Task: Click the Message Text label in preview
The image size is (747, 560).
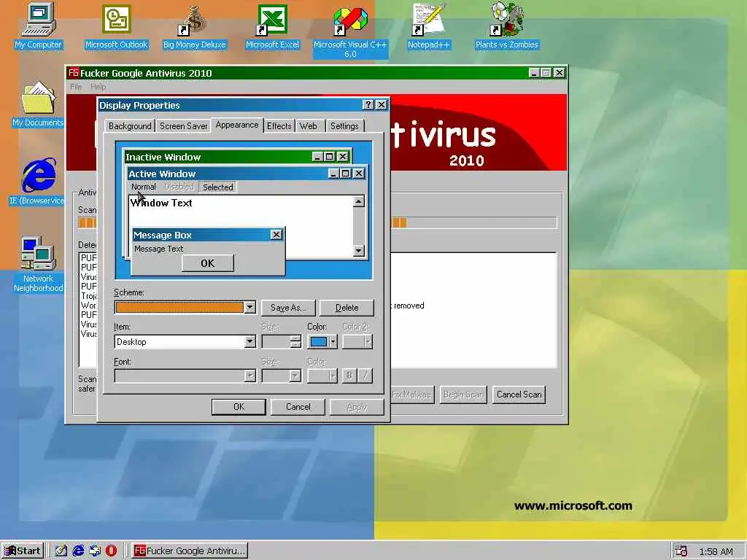Action: click(158, 249)
